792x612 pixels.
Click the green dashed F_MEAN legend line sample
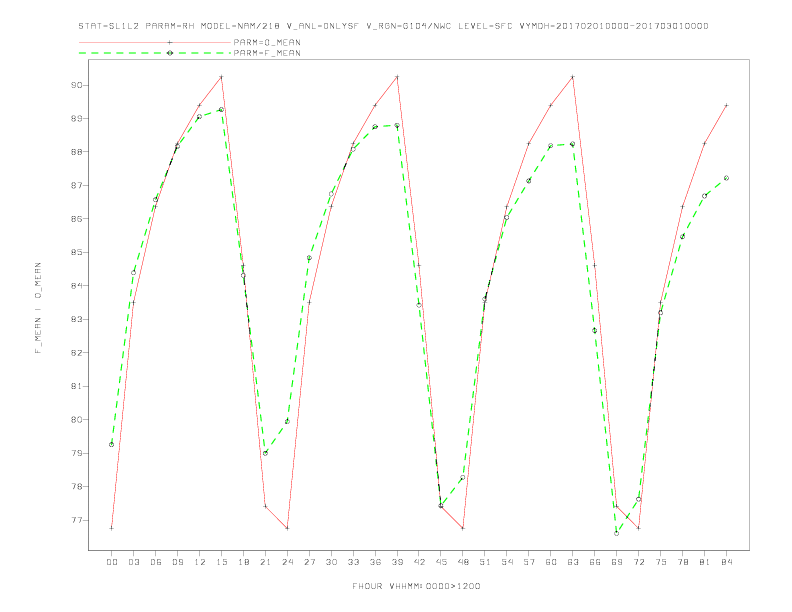coord(155,53)
